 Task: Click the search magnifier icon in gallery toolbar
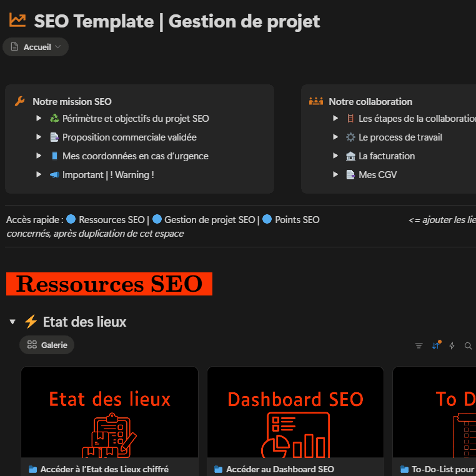click(468, 345)
